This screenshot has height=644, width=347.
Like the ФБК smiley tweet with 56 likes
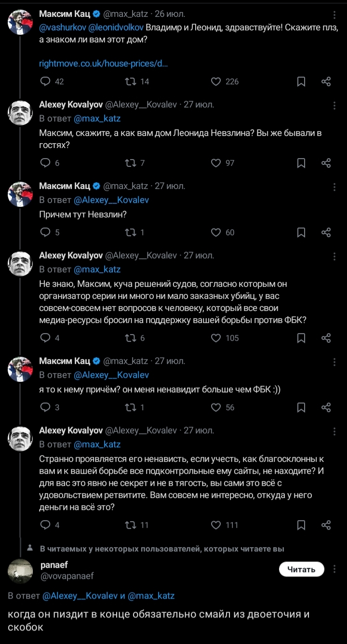216,407
